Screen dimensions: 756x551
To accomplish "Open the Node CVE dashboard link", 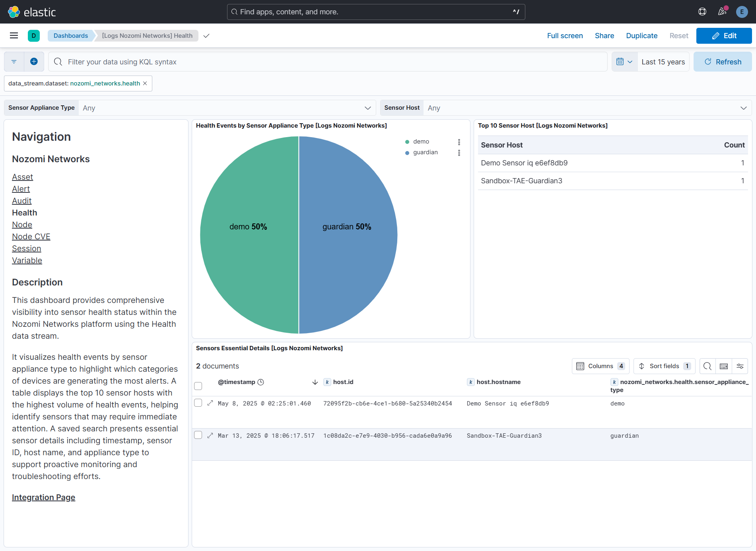I will pyautogui.click(x=31, y=237).
